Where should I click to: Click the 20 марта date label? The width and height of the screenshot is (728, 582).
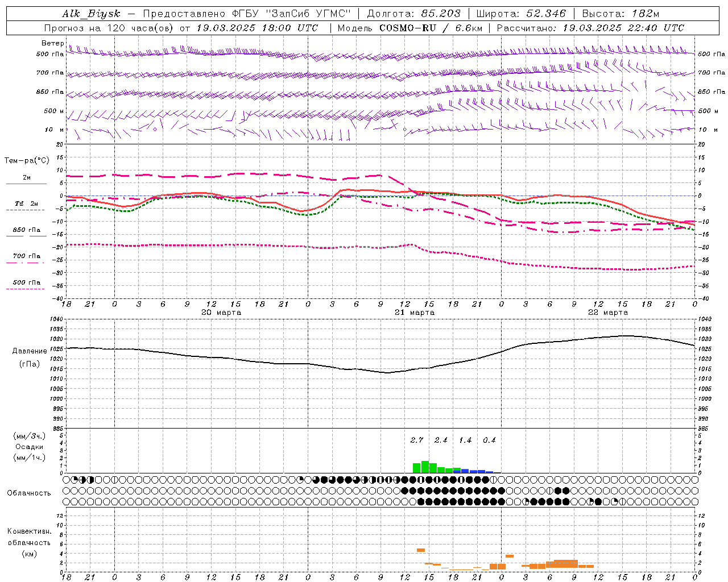(221, 313)
